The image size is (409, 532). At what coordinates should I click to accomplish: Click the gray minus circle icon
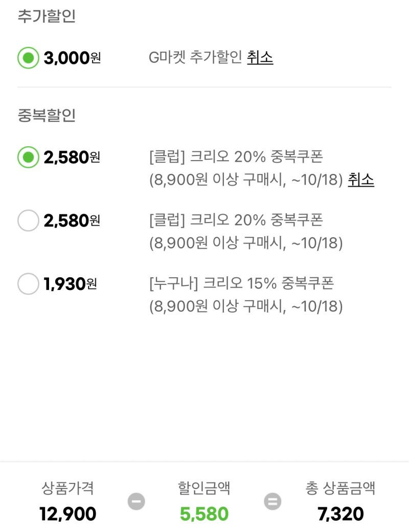click(x=137, y=501)
